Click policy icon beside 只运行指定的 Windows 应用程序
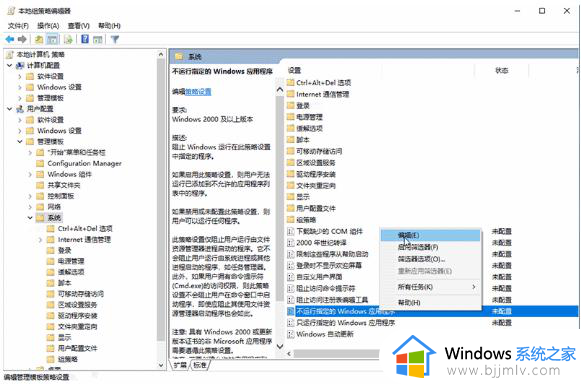Image resolution: width=581 pixels, height=384 pixels. 291,322
